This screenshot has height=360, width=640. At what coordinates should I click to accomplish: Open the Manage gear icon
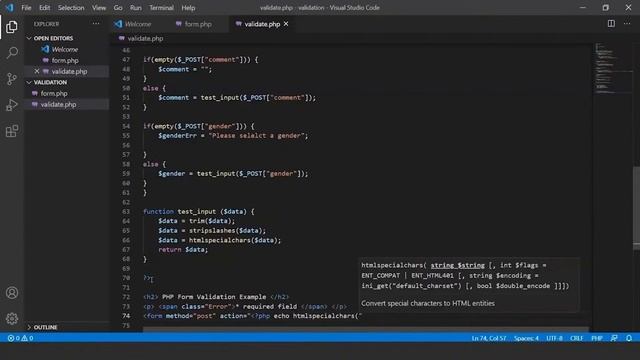pyautogui.click(x=12, y=318)
